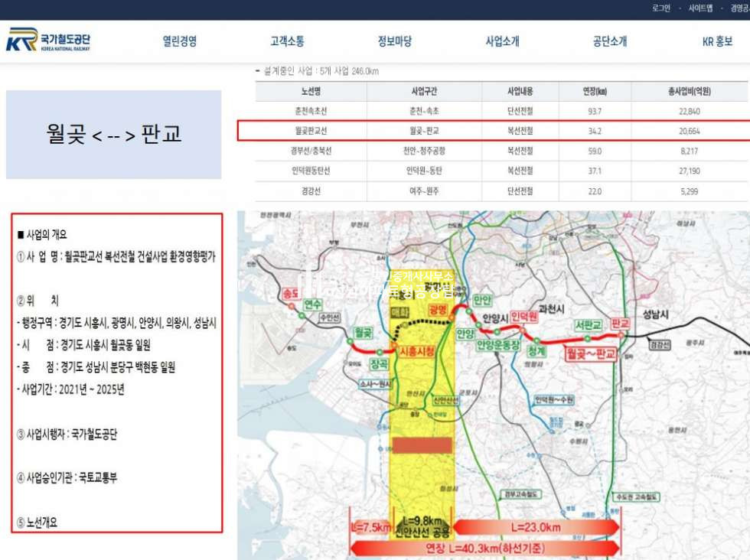
Task: Select the 인덕원동탄선 table row name
Action: click(x=311, y=171)
